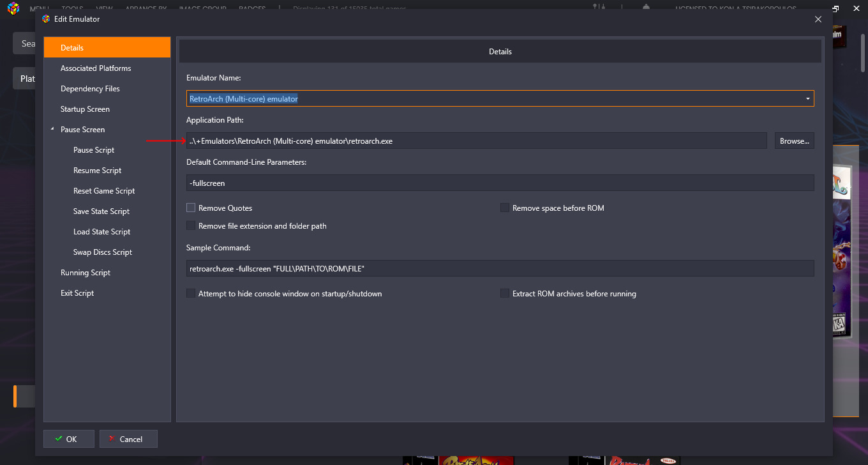The image size is (868, 465).
Task: Click the Default Command-Line Parameters field
Action: point(500,183)
